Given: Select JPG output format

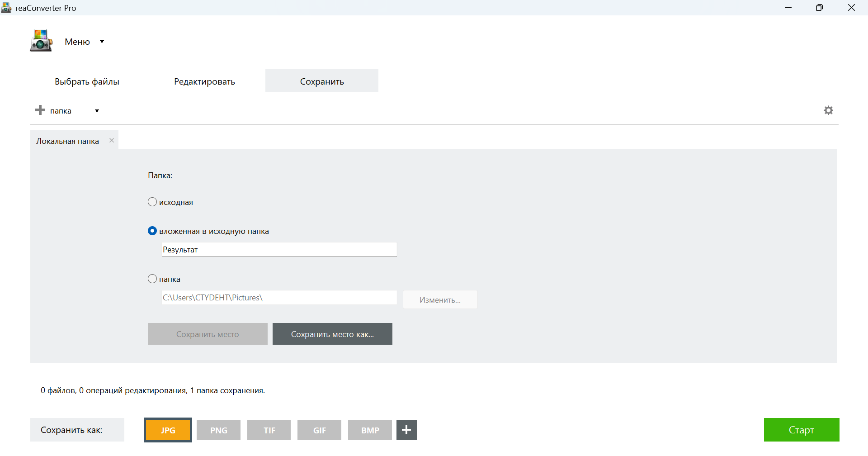Looking at the screenshot, I should [168, 430].
